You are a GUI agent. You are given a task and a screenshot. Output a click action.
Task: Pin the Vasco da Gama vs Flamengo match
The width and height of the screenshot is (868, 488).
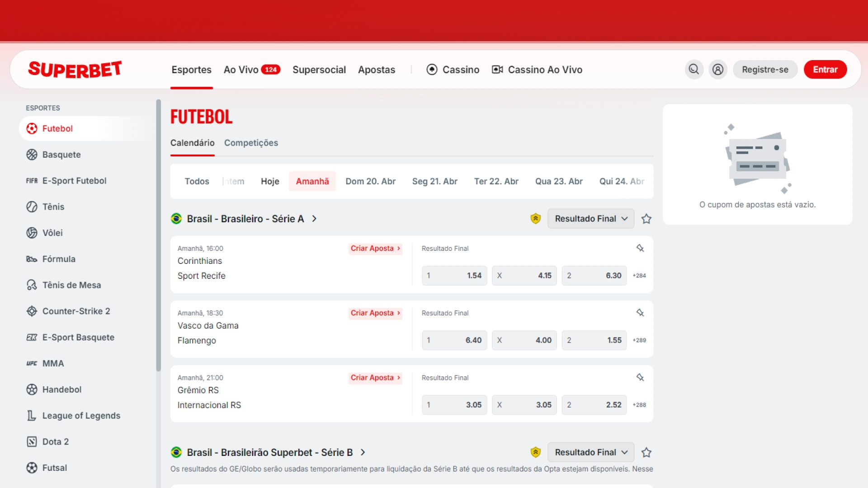pos(640,313)
